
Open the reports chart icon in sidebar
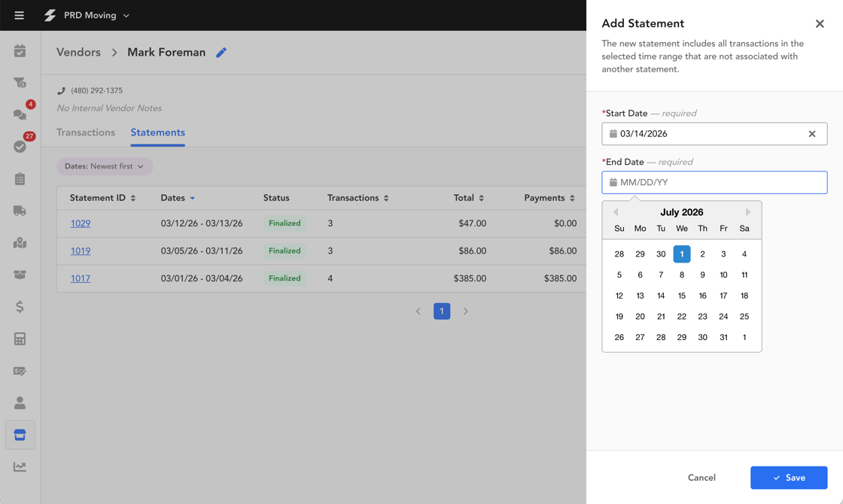click(x=20, y=466)
